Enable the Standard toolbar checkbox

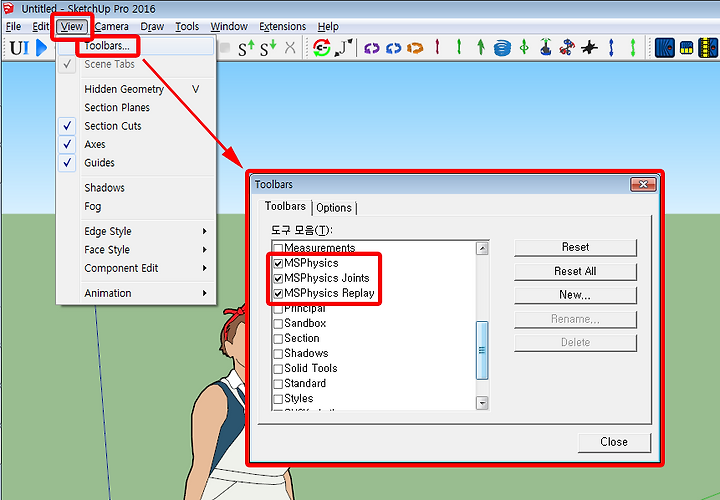click(278, 384)
